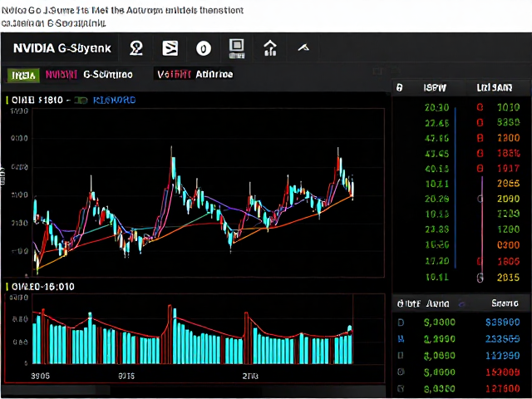This screenshot has height=399, width=532.
Task: Click the OINB F1810 chart title
Action: (x=37, y=100)
